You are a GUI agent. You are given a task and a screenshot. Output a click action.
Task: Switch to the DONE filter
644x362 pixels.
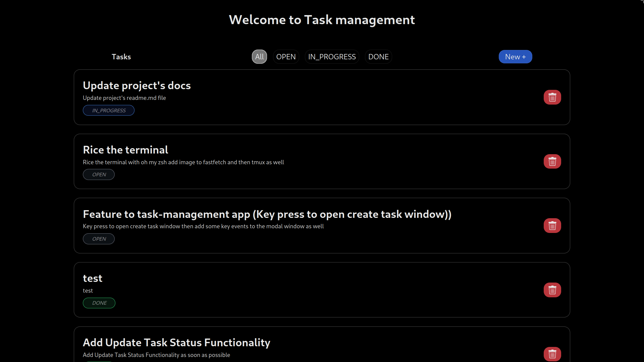tap(378, 57)
